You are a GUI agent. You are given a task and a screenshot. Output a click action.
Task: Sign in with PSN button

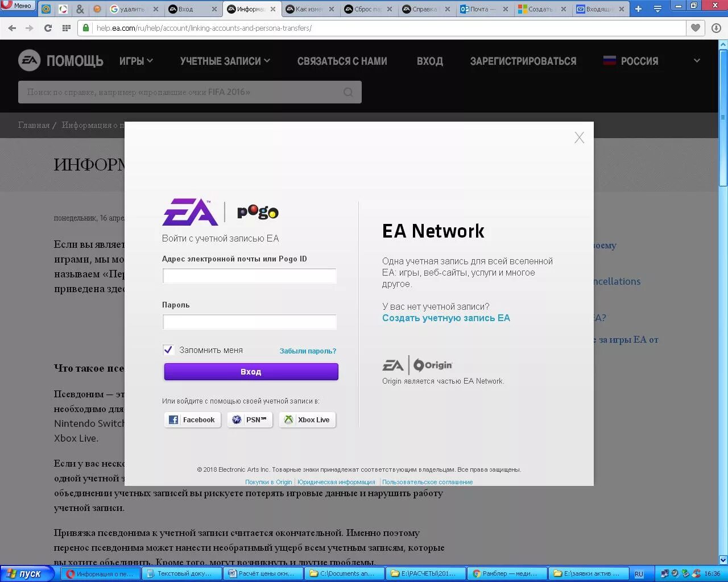pos(250,419)
